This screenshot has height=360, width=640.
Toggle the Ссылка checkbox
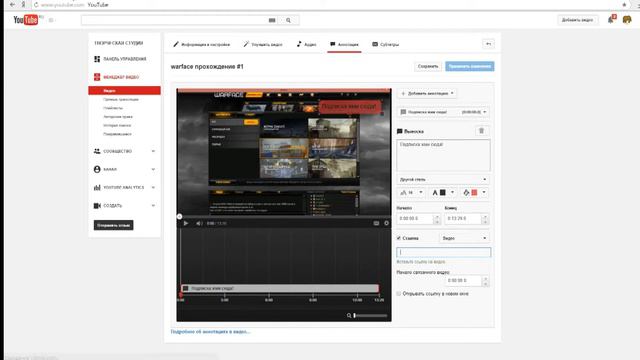399,238
